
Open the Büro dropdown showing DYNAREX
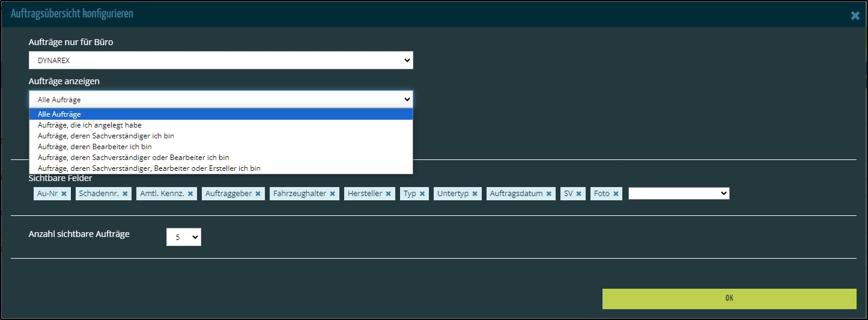pyautogui.click(x=220, y=60)
